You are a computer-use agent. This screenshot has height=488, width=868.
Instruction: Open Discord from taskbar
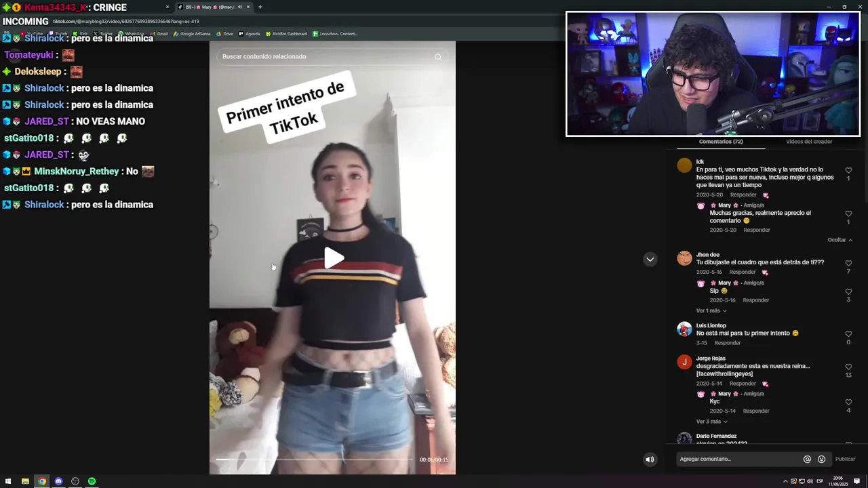pyautogui.click(x=58, y=481)
